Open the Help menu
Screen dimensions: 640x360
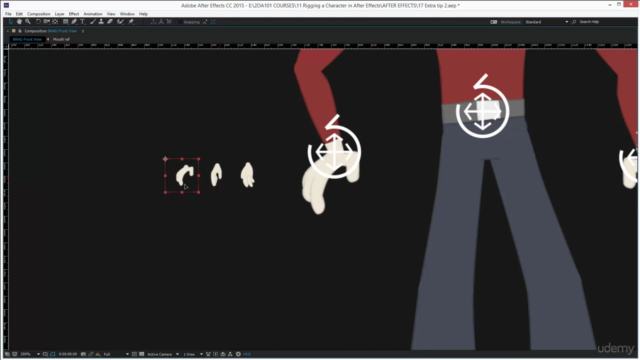[143, 14]
